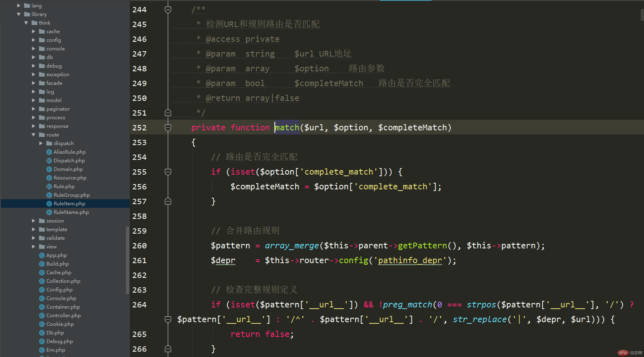Click the fold end marker at line 251

click(168, 113)
